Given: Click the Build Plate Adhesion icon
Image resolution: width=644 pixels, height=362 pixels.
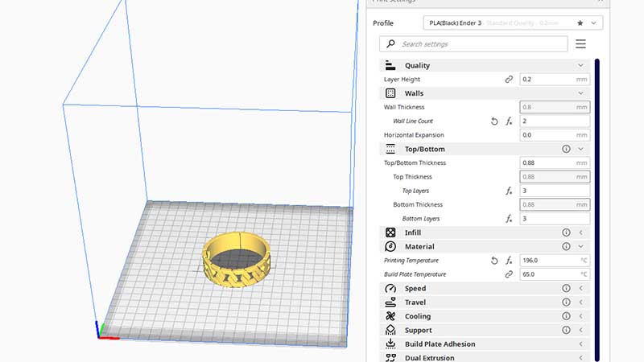Looking at the screenshot, I should coord(390,344).
